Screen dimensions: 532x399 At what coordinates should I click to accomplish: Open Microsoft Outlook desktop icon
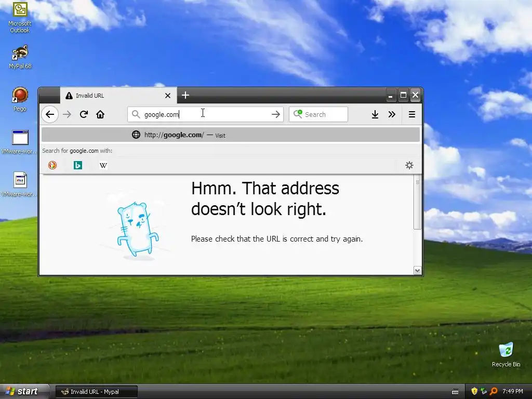point(20,18)
